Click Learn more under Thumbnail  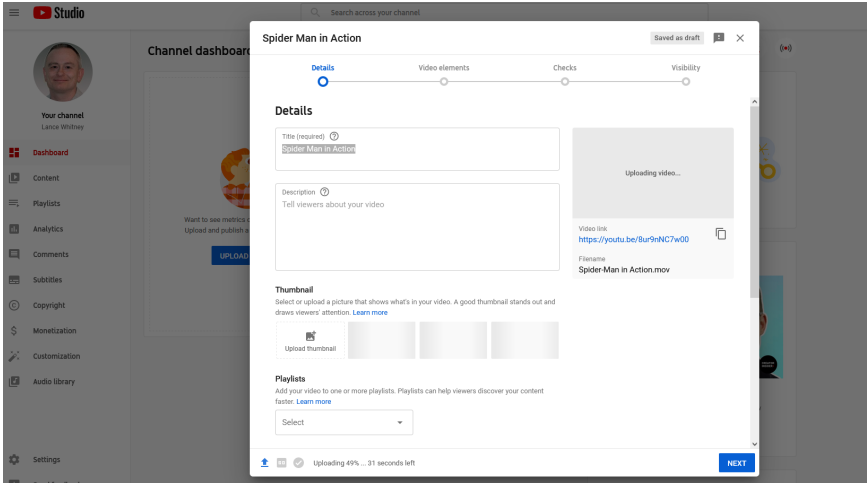pyautogui.click(x=370, y=312)
